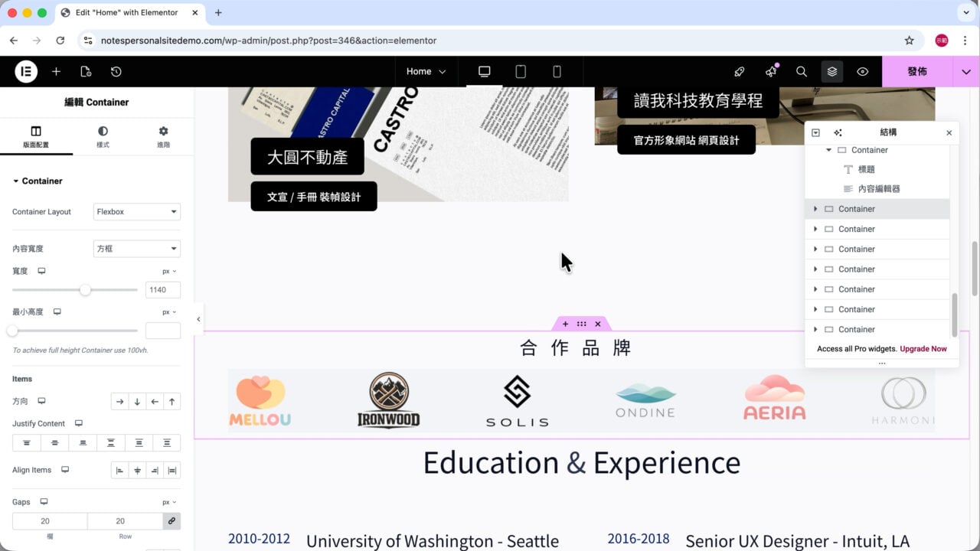980x551 pixels.
Task: Open the Home page selector dropdown
Action: [426, 71]
